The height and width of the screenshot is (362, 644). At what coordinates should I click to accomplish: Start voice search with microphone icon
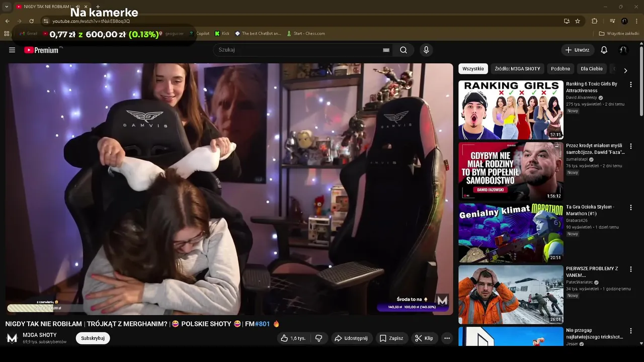pos(426,50)
